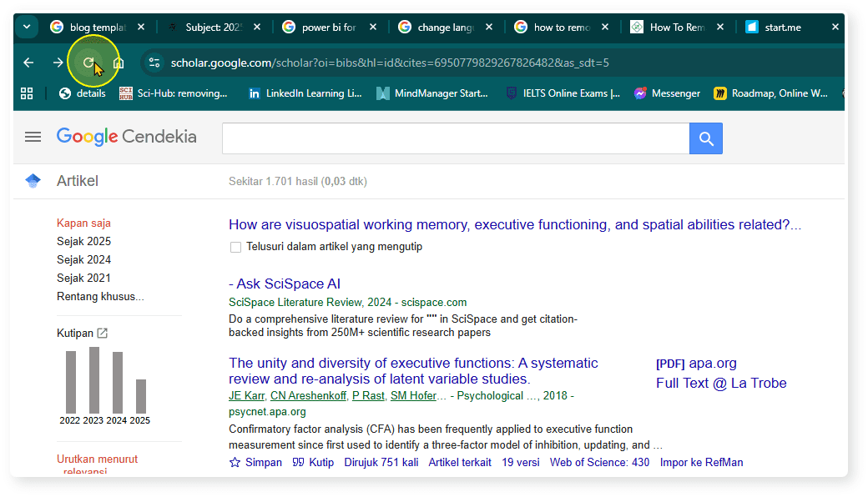Image resolution: width=868 pixels, height=497 pixels.
Task: Close the 'blog templat' tab
Action: coord(141,27)
